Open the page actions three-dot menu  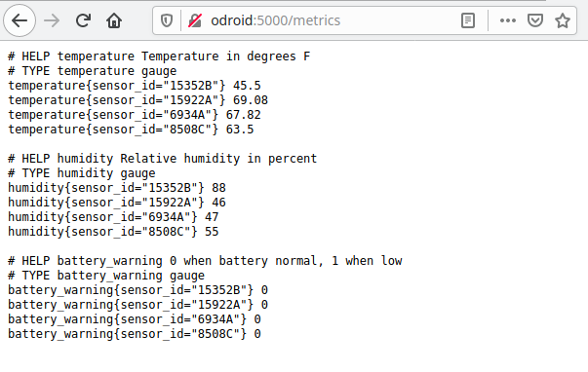click(x=508, y=20)
